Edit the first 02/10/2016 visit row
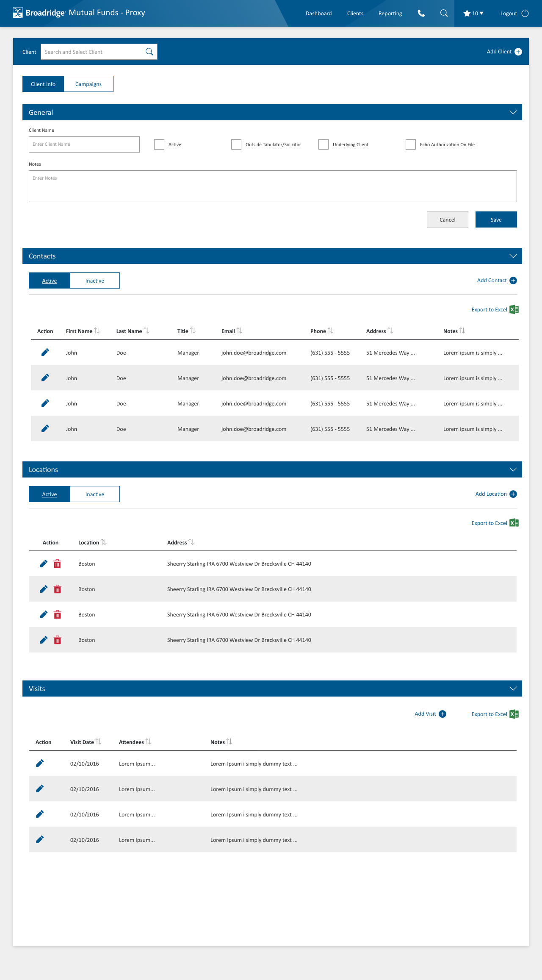Screen dimensions: 542x980 coord(40,763)
